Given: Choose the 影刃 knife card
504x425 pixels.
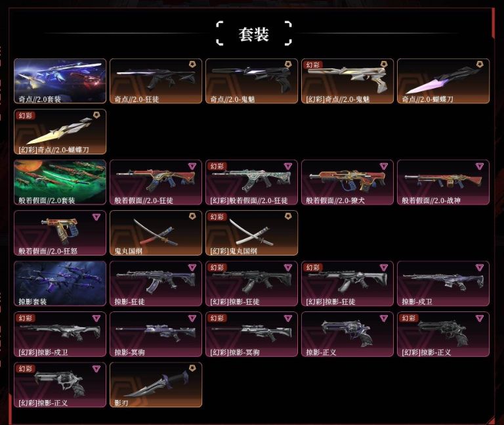Looking at the screenshot, I should pyautogui.click(x=156, y=385).
